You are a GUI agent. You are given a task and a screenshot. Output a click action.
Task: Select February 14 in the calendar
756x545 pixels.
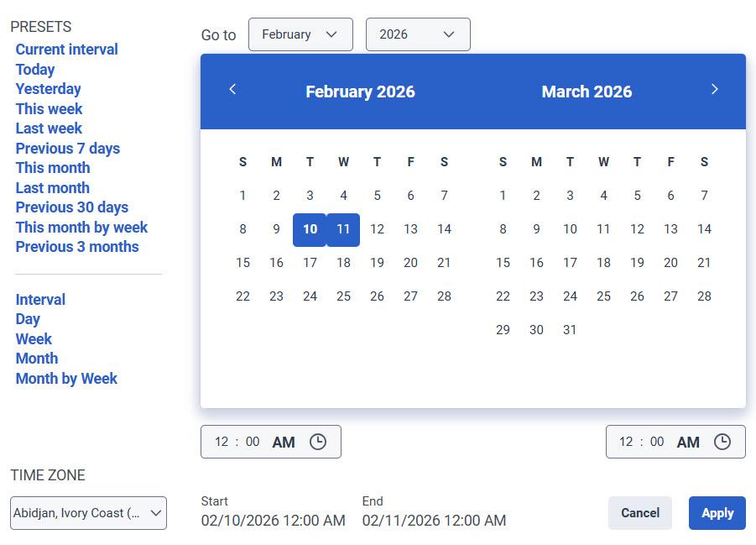[x=444, y=228]
